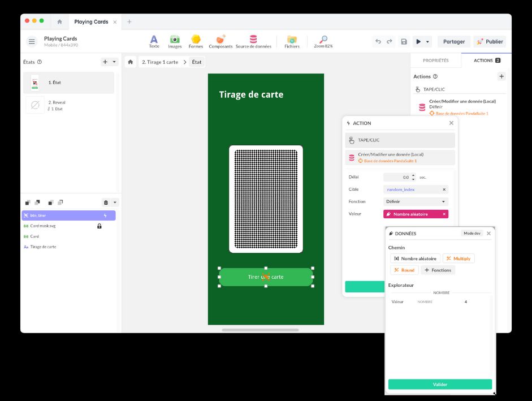Open the Formes shapes tool
The width and height of the screenshot is (532, 401).
196,40
